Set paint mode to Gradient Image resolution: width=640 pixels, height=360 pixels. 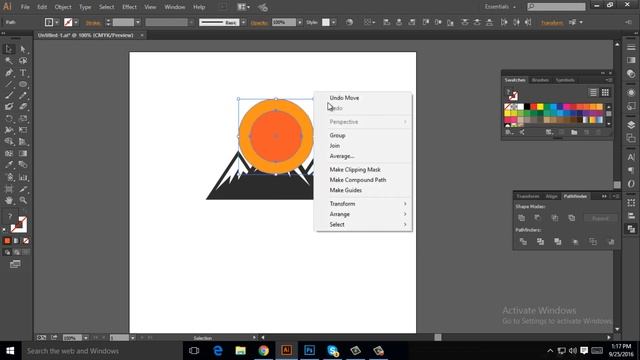tap(16, 241)
